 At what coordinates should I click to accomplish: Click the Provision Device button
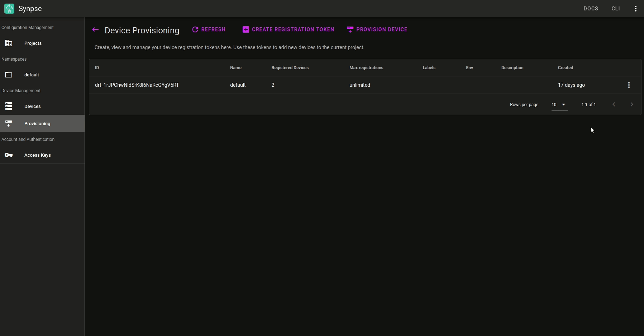tap(377, 29)
